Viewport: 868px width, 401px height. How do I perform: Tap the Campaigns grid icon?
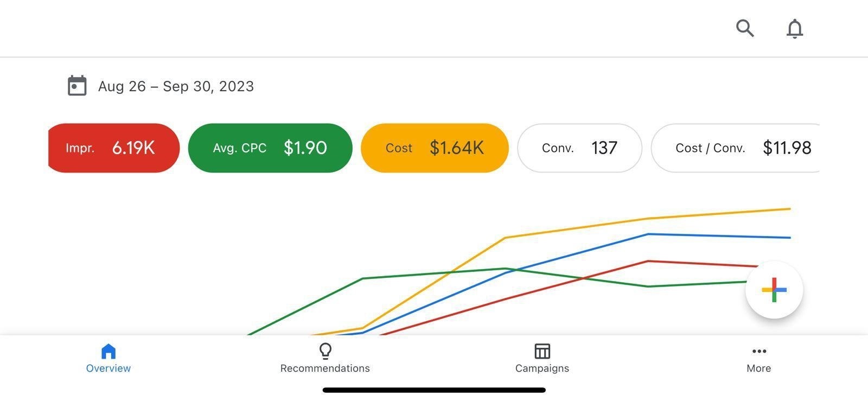click(x=541, y=352)
